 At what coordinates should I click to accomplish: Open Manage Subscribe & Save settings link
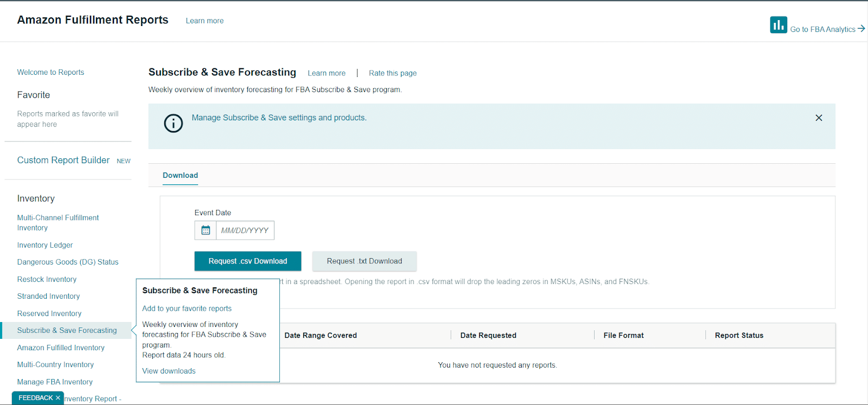coord(279,118)
